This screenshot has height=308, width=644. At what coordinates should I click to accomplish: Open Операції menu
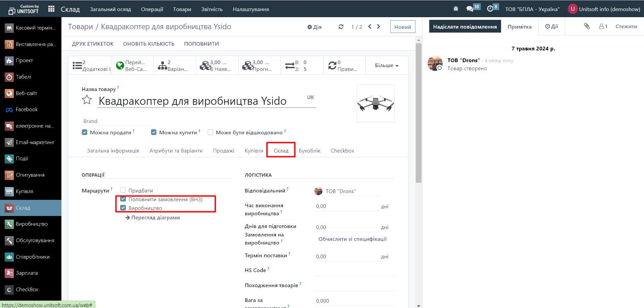coord(152,9)
